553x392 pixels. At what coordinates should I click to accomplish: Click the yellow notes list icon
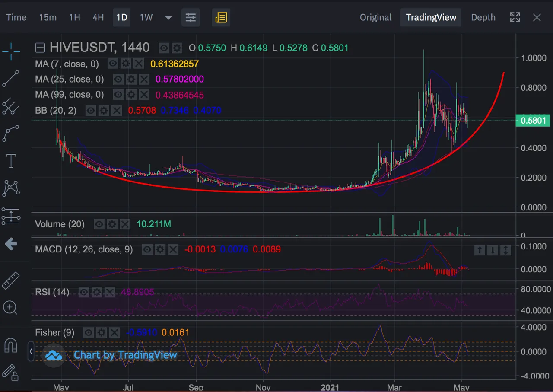[221, 17]
